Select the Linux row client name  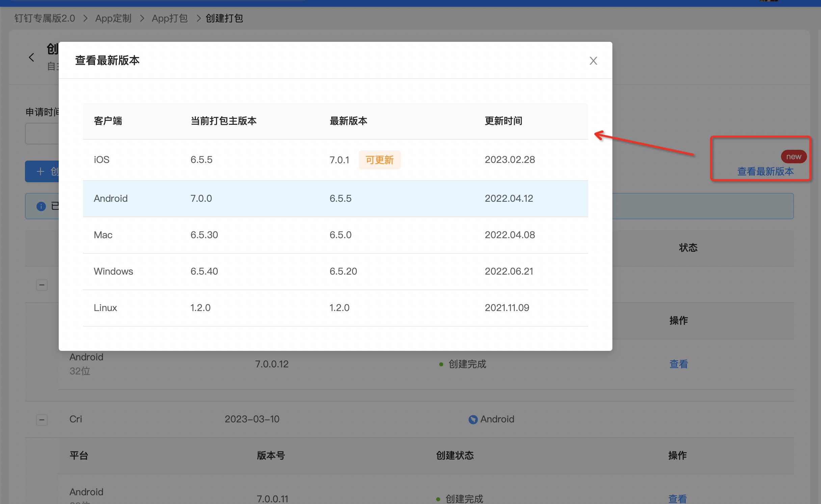click(x=105, y=308)
